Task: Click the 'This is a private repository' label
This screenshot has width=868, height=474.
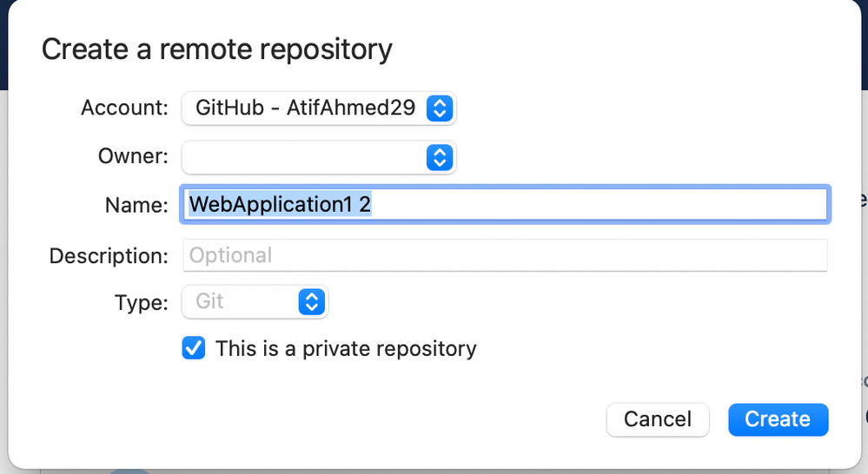Action: click(x=346, y=349)
